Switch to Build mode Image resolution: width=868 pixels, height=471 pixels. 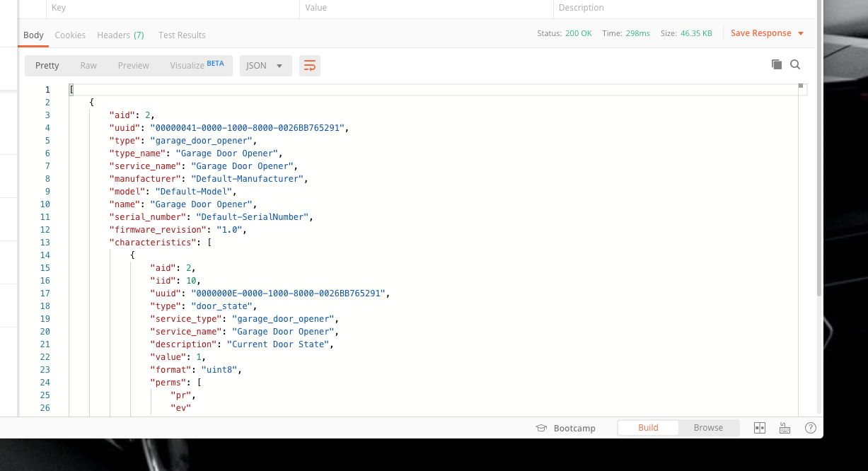point(647,428)
